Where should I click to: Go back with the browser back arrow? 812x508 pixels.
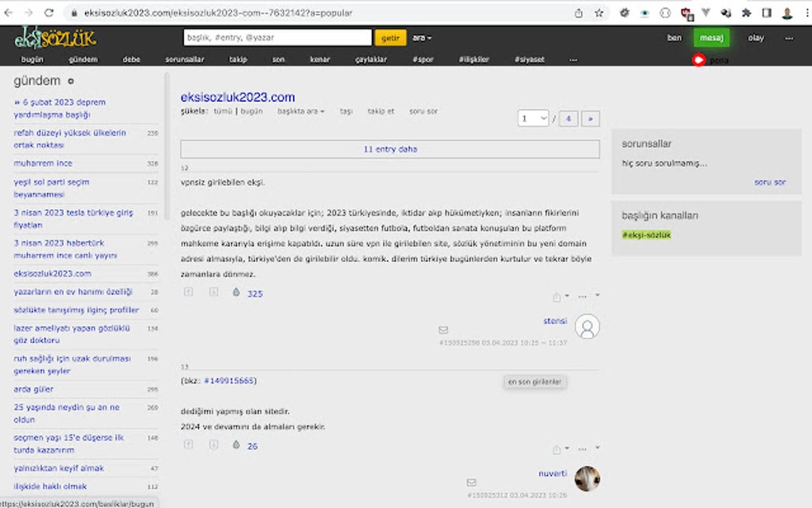coord(8,13)
